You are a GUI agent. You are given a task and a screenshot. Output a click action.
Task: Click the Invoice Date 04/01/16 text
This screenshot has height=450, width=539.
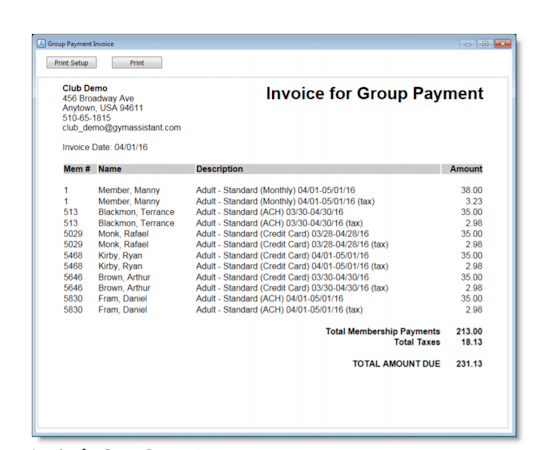tap(105, 147)
